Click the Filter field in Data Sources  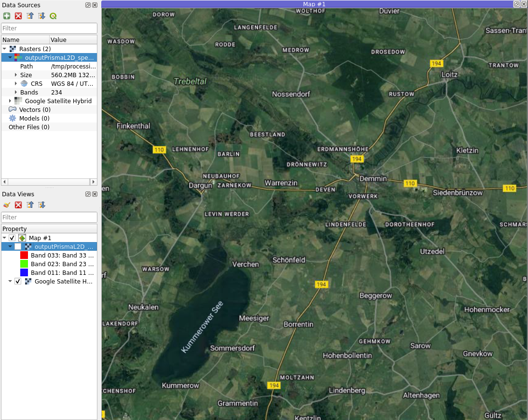48,28
